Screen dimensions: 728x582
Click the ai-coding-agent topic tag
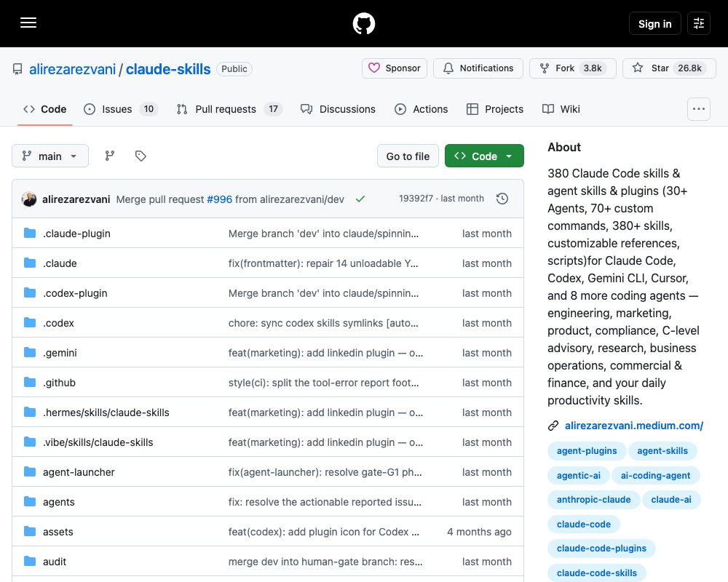[x=656, y=475]
